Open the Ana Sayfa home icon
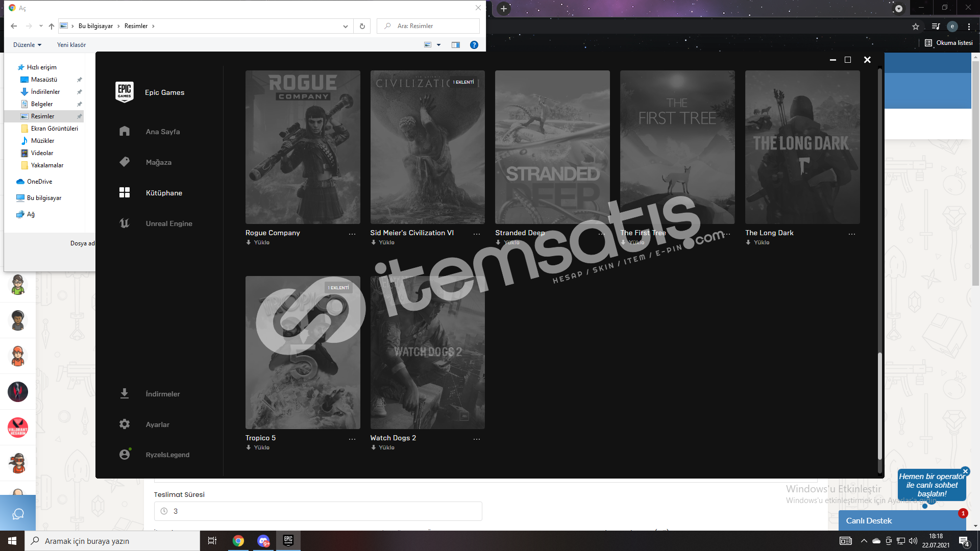The height and width of the screenshot is (551, 980). click(125, 131)
